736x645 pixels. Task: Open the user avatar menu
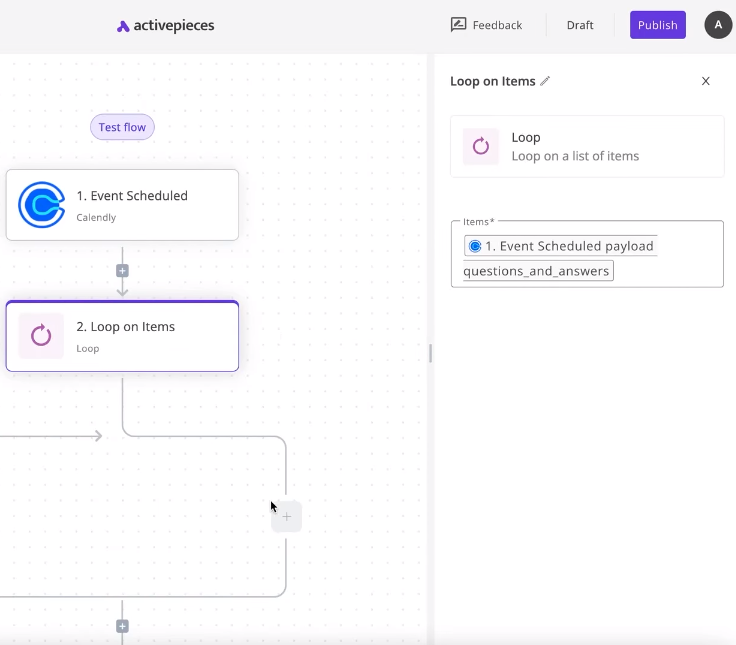(x=718, y=25)
